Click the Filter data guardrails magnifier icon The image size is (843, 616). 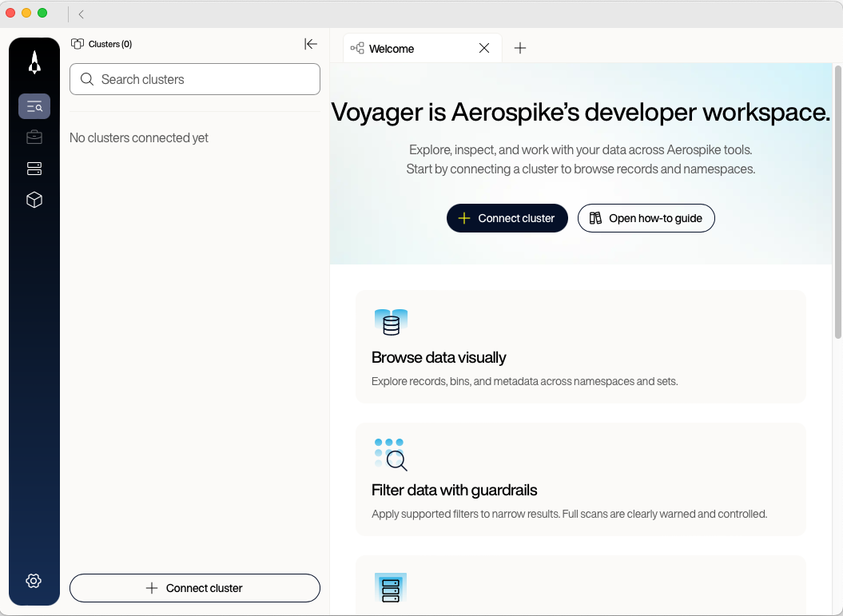point(391,455)
